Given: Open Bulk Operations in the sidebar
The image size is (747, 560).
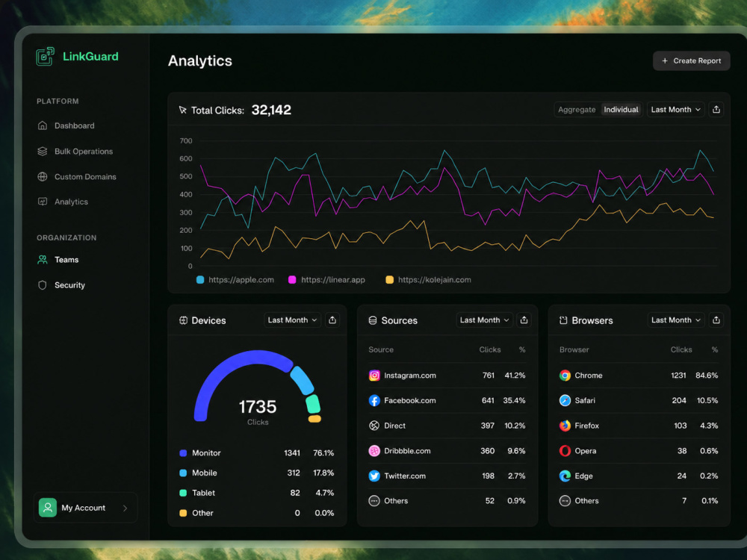Looking at the screenshot, I should point(75,152).
